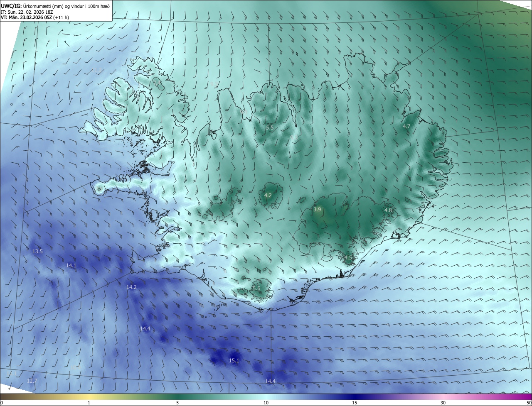This screenshot has height=406, width=532.
Task: Click the 5.5 value label
Action: 270,127
